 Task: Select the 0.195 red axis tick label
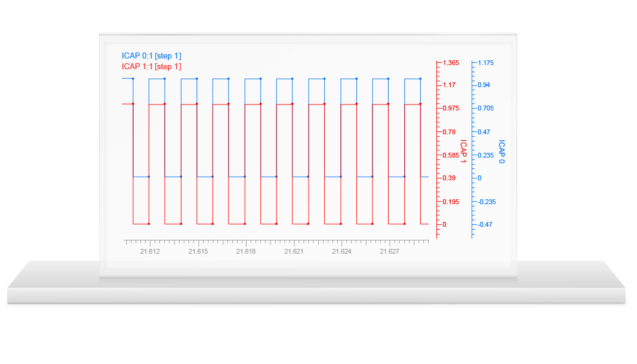451,202
